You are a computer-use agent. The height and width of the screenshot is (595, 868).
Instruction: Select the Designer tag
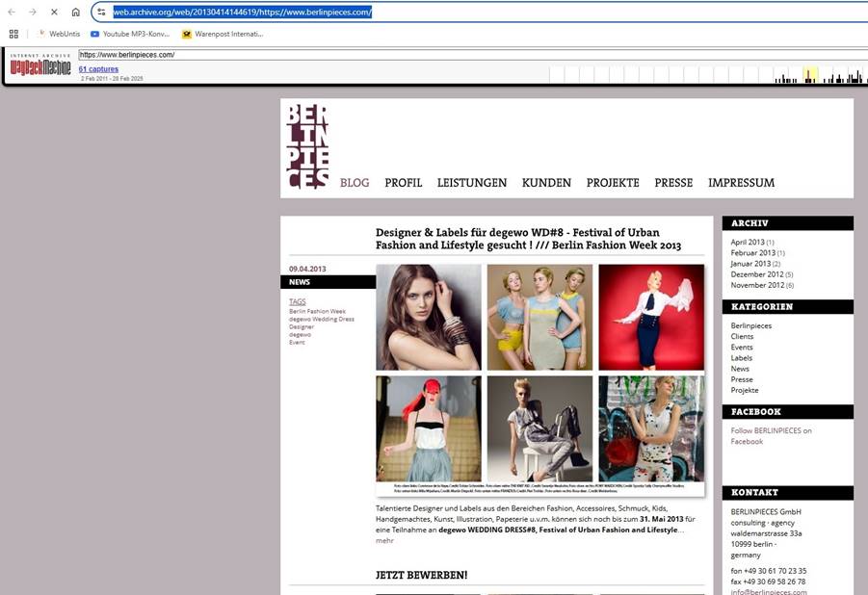click(302, 326)
